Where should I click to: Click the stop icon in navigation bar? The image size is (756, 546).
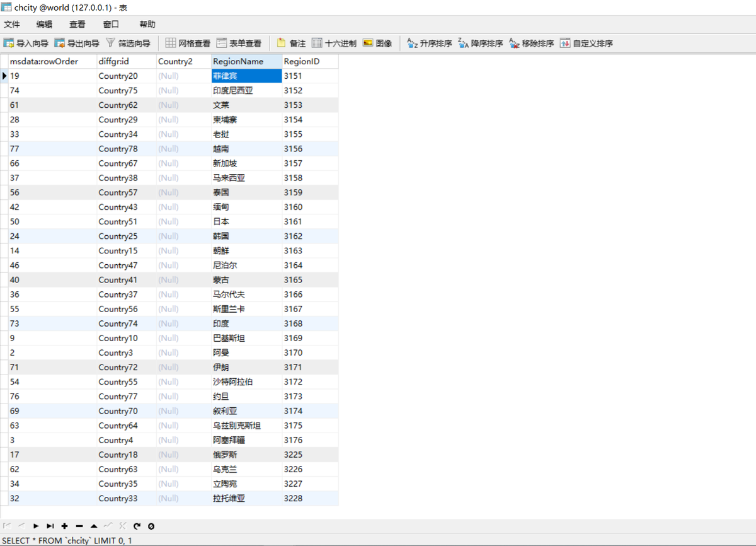coord(151,526)
